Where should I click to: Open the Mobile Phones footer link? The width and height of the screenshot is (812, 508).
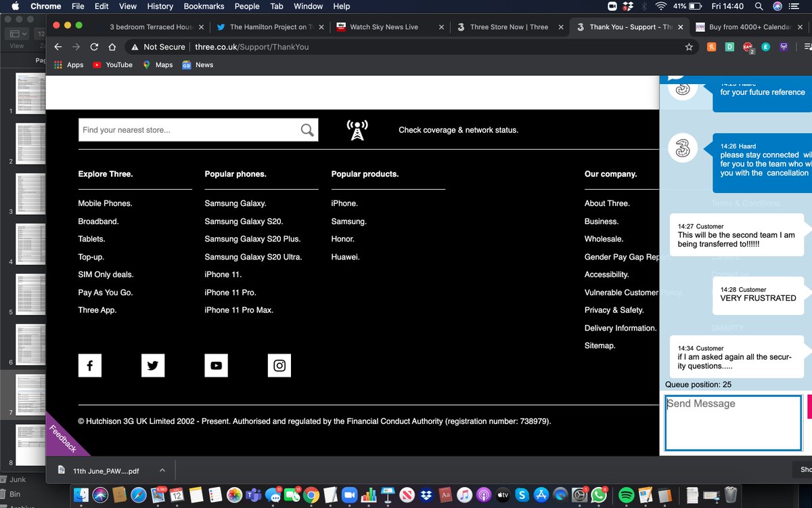tap(105, 203)
